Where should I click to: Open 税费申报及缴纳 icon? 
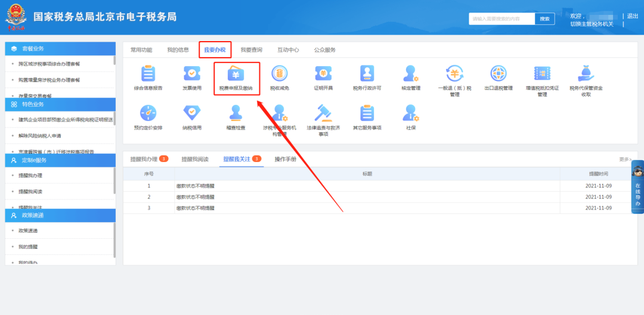236,73
